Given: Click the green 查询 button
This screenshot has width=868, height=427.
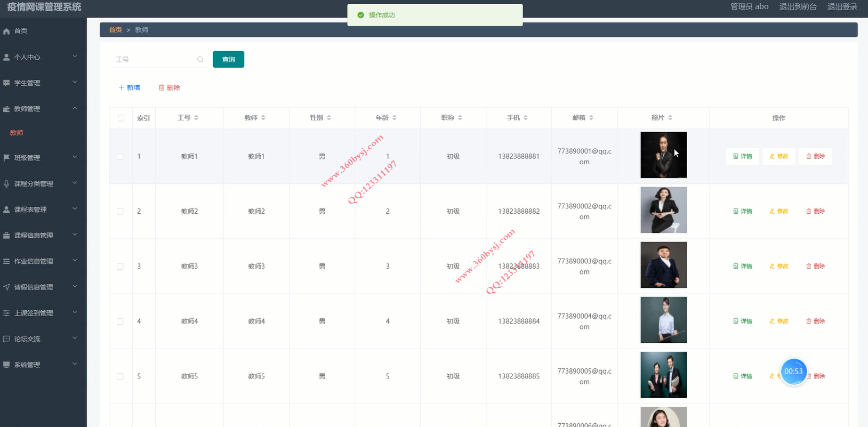Looking at the screenshot, I should pyautogui.click(x=228, y=59).
